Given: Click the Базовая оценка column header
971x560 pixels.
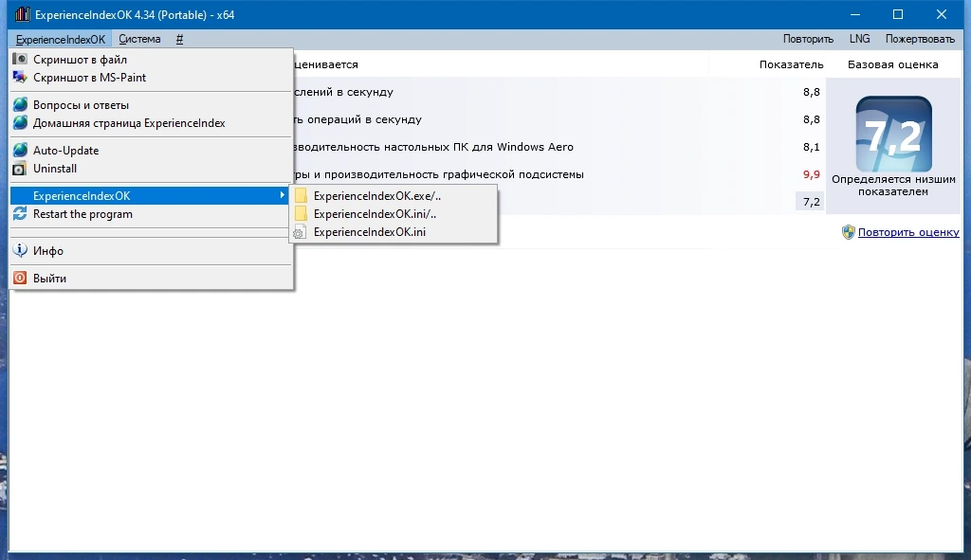Looking at the screenshot, I should tap(893, 64).
